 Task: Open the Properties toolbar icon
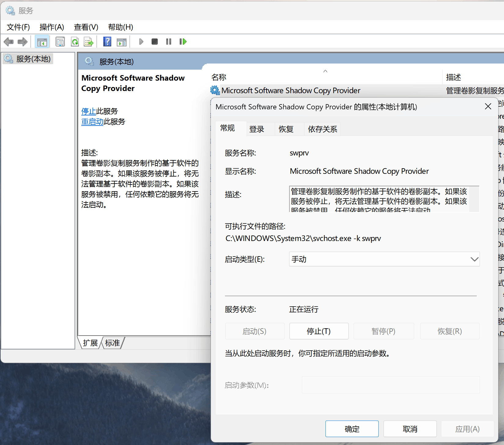tap(60, 42)
